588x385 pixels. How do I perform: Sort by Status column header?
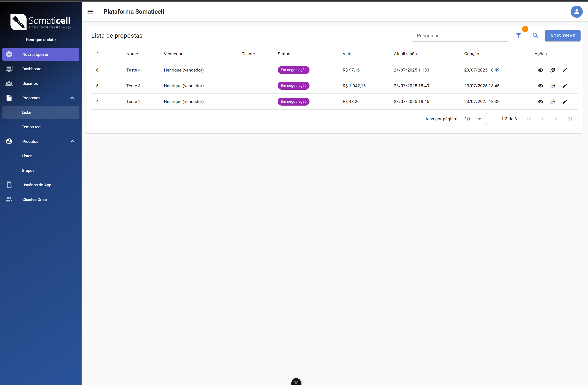coord(284,54)
